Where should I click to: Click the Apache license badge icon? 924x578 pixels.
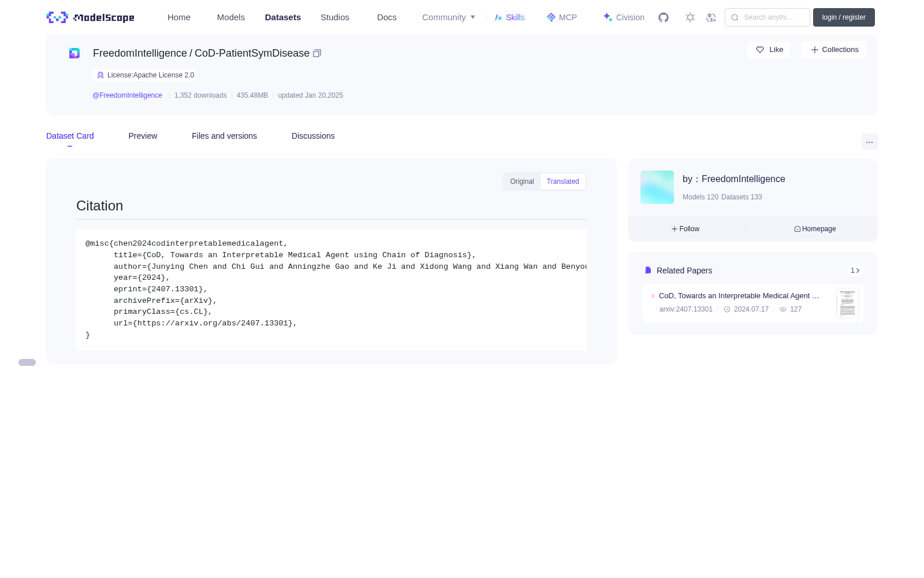(x=100, y=75)
